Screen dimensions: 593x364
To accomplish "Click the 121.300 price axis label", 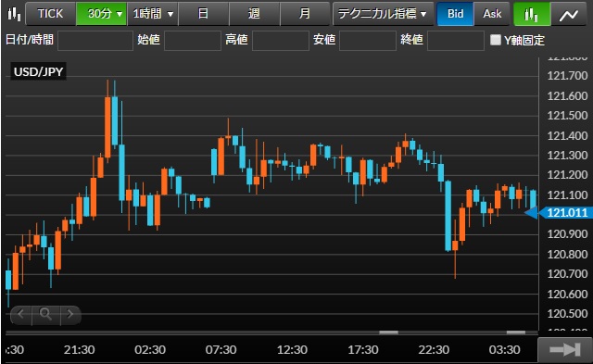I will [567, 155].
